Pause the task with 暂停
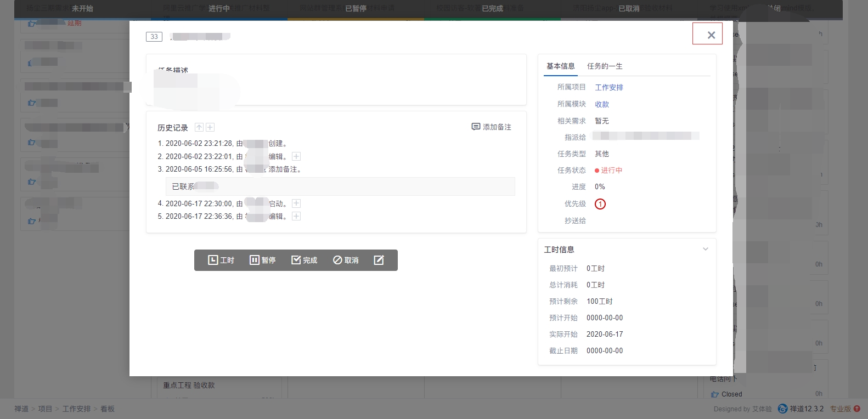868x419 pixels. pyautogui.click(x=262, y=260)
